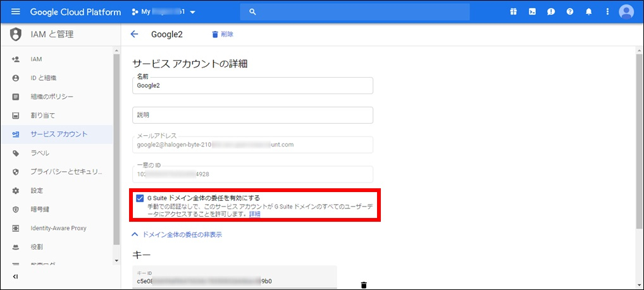Click the サービス アカウントの詳細 heading
Screen dimensions: 644x290
190,64
